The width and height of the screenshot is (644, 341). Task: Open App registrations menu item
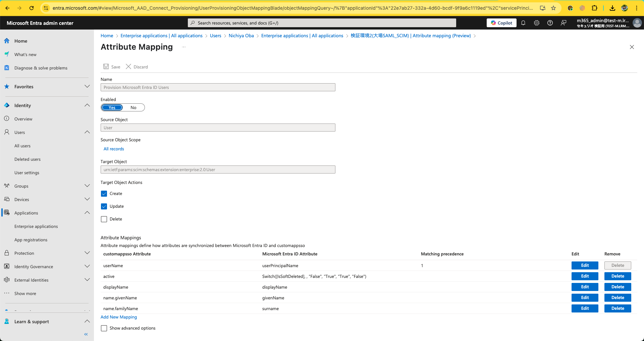[x=31, y=240]
